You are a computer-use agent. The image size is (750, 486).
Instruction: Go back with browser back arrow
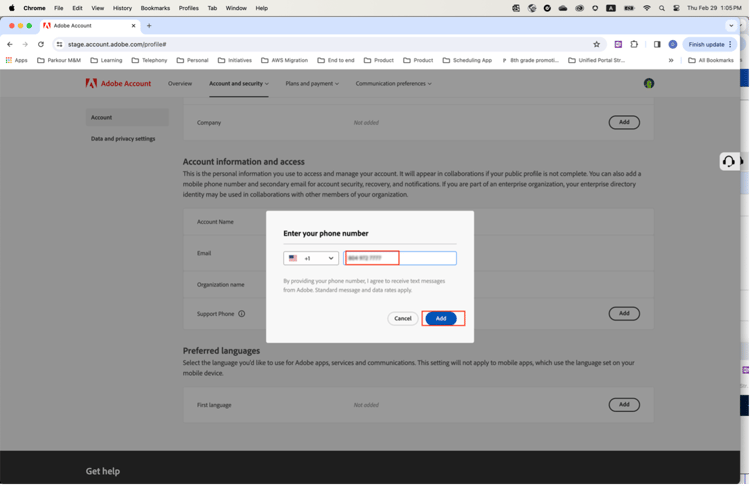click(x=10, y=44)
